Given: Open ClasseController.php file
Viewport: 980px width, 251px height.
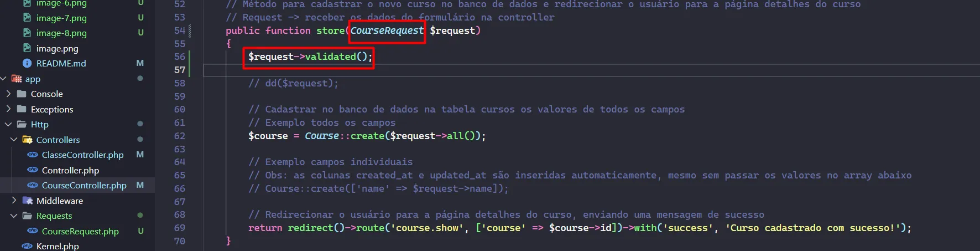Looking at the screenshot, I should 83,155.
